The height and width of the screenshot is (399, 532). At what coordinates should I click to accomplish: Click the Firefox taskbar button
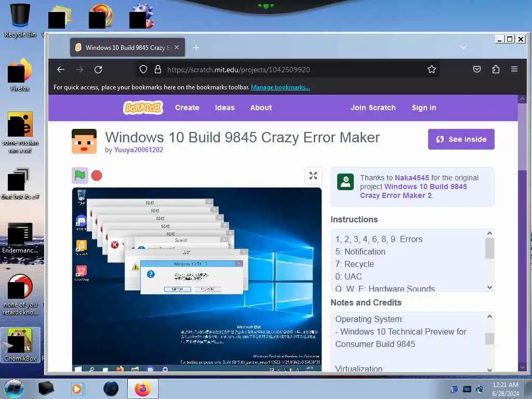coord(143,389)
